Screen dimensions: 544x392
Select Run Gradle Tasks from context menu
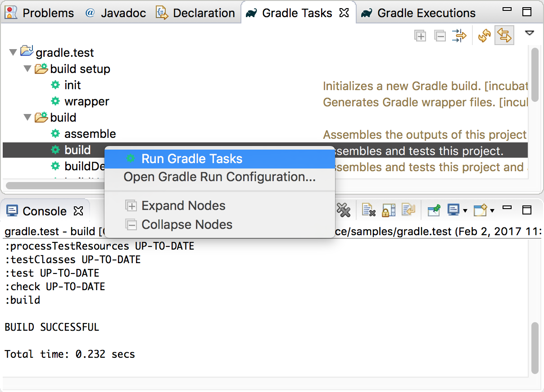click(x=192, y=159)
